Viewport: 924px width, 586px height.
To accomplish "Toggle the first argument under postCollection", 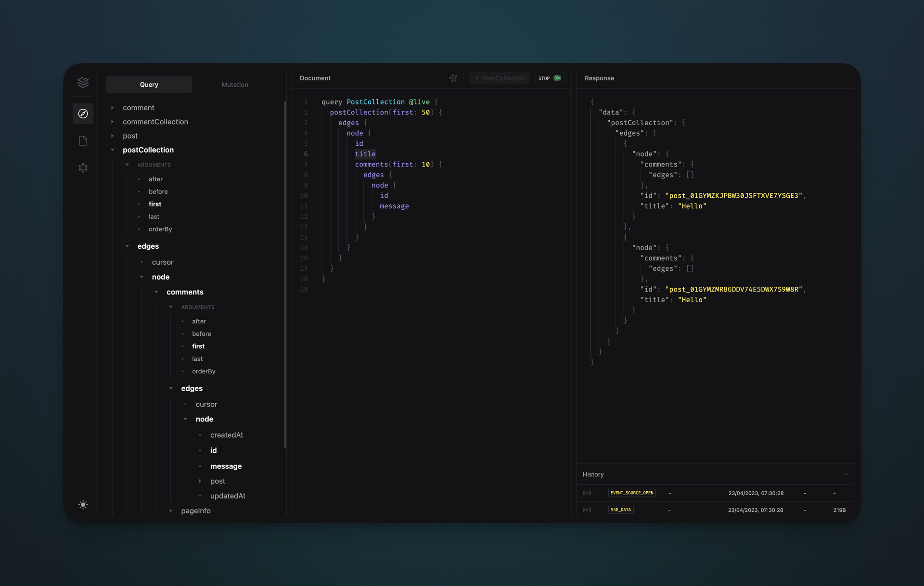I will (155, 204).
